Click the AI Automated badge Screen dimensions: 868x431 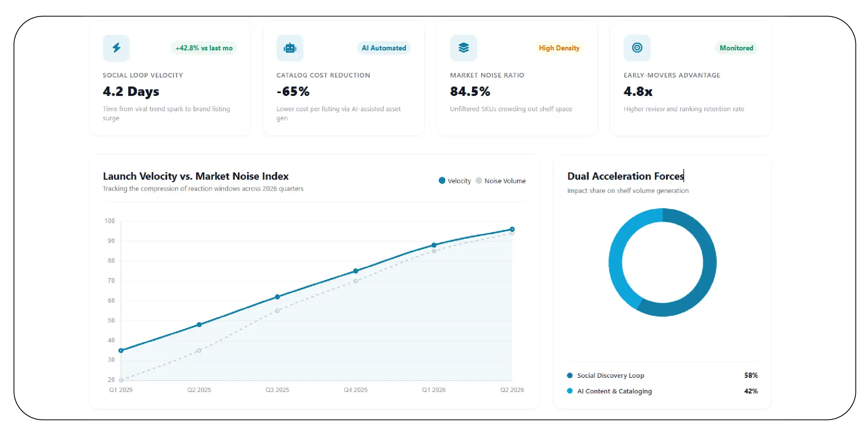(384, 48)
